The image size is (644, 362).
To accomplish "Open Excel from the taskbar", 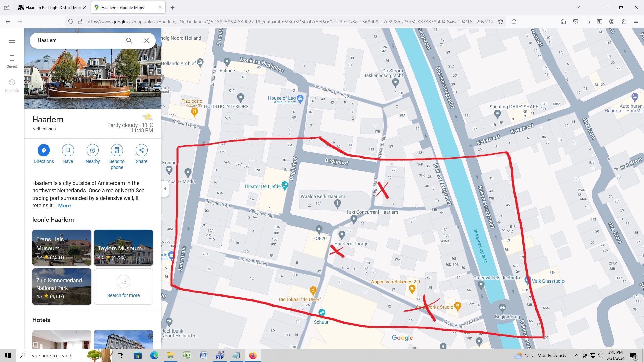I will (x=187, y=355).
